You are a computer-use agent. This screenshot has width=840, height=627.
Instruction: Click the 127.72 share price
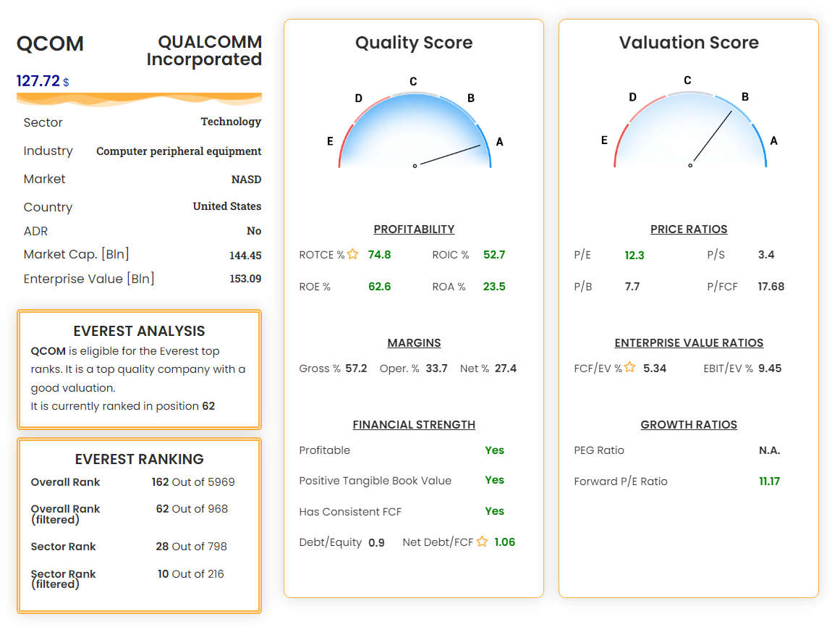coord(38,81)
